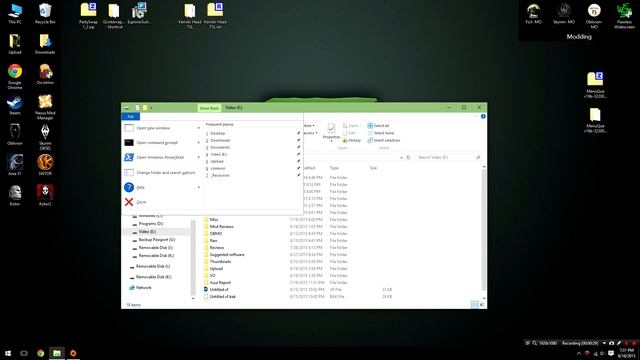640x360 pixels.
Task: Click the navigation pane scrollbar
Action: [x=193, y=257]
